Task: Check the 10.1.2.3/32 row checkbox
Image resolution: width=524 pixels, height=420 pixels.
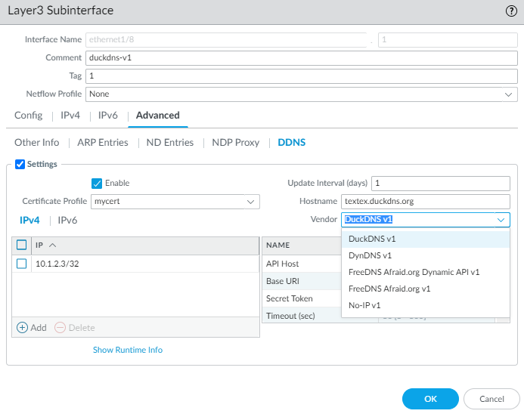Action: click(x=22, y=263)
